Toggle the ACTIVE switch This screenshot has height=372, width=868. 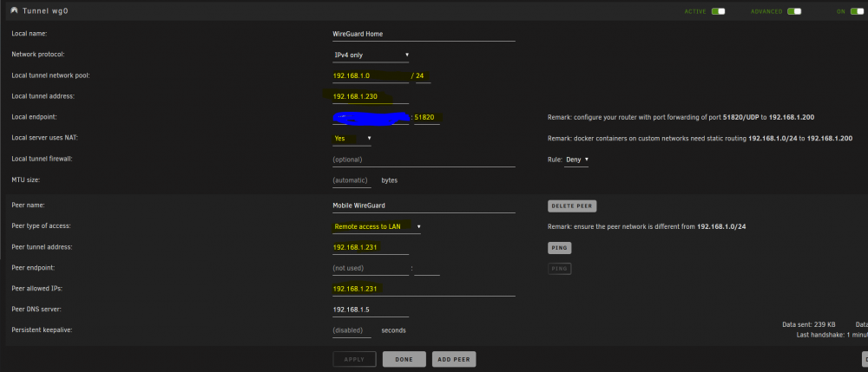tap(718, 11)
